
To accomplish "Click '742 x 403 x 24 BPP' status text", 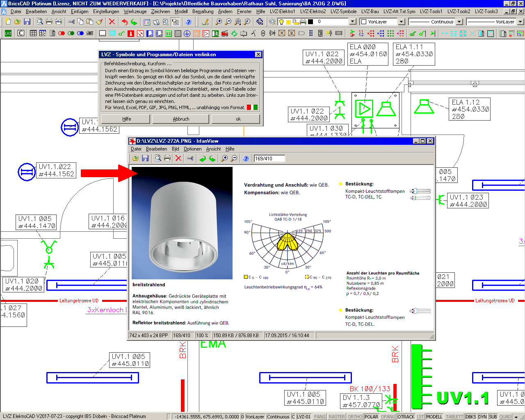I will tap(148, 336).
